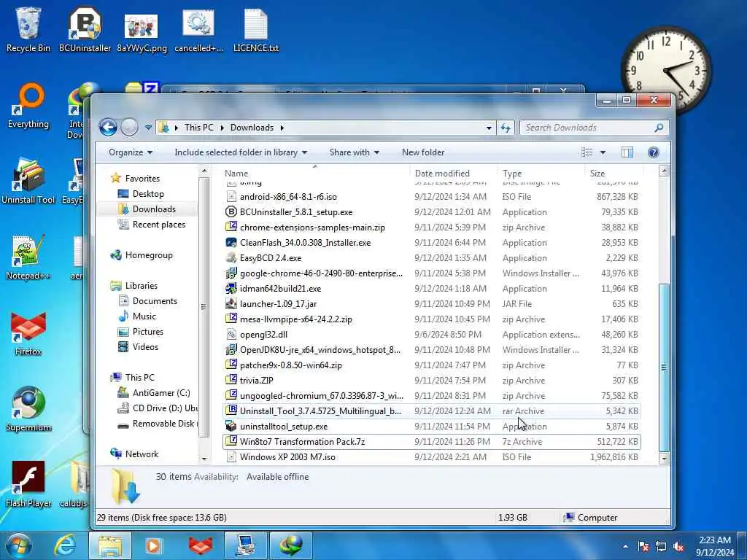The height and width of the screenshot is (560, 747).
Task: Click the Refresh button beside address bar
Action: pyautogui.click(x=506, y=128)
